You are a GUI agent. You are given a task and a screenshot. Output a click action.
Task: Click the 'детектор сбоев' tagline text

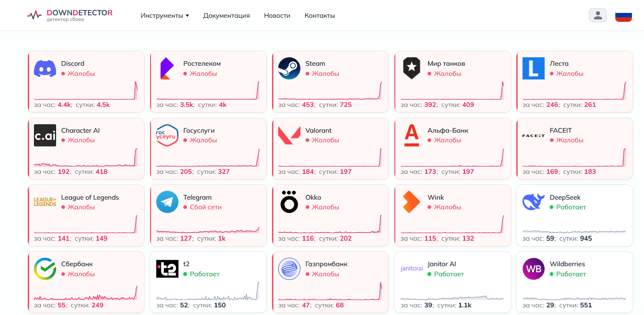tap(65, 19)
